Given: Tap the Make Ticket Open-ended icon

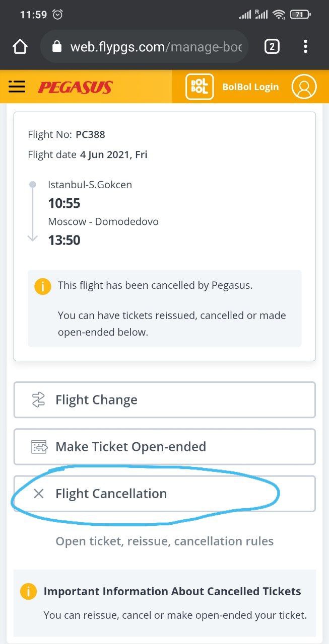Looking at the screenshot, I should (x=39, y=447).
